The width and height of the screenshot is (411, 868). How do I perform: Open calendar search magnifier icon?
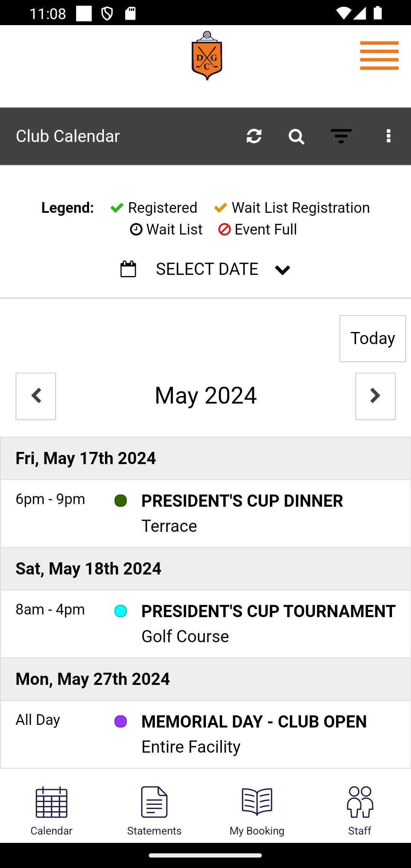click(296, 136)
